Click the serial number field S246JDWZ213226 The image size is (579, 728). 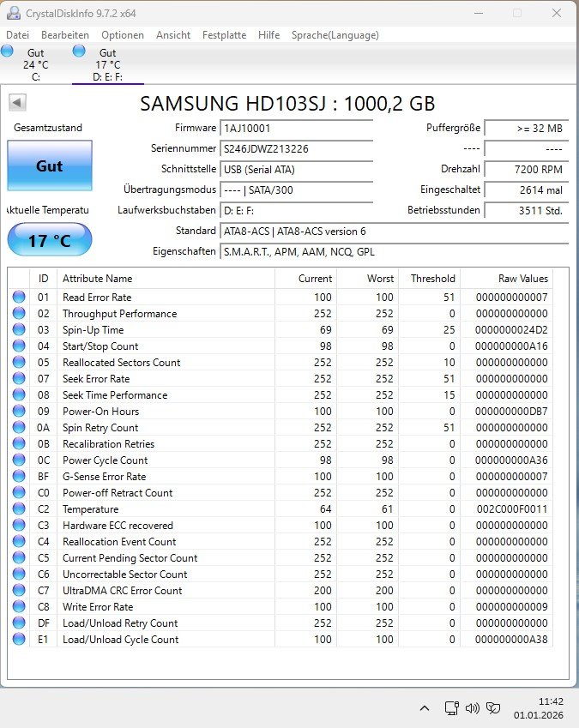pyautogui.click(x=296, y=148)
